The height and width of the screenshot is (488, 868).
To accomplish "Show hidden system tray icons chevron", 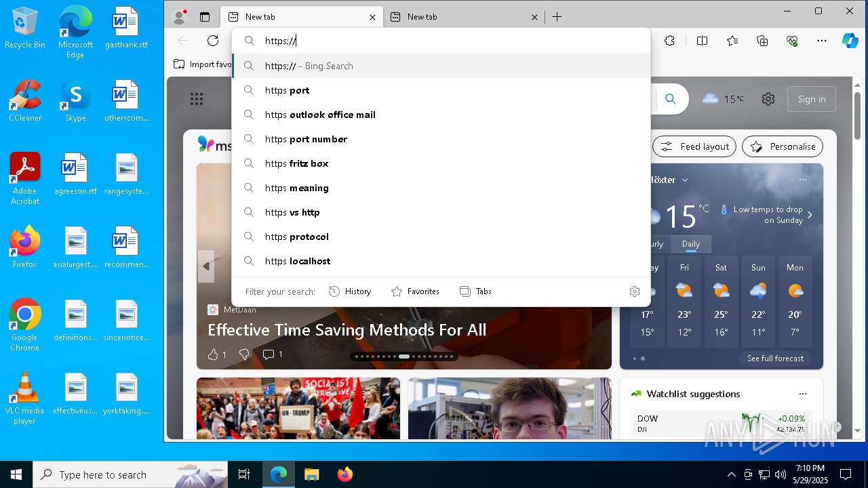I will [x=731, y=474].
